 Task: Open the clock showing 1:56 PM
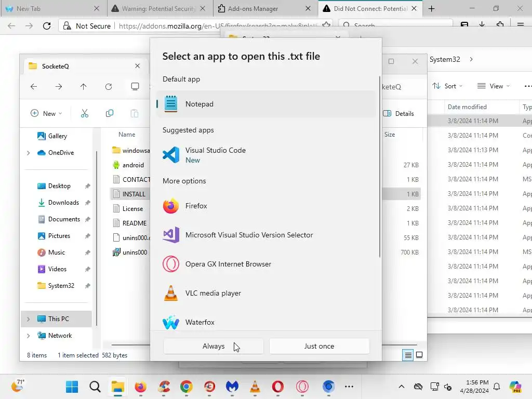(474, 387)
